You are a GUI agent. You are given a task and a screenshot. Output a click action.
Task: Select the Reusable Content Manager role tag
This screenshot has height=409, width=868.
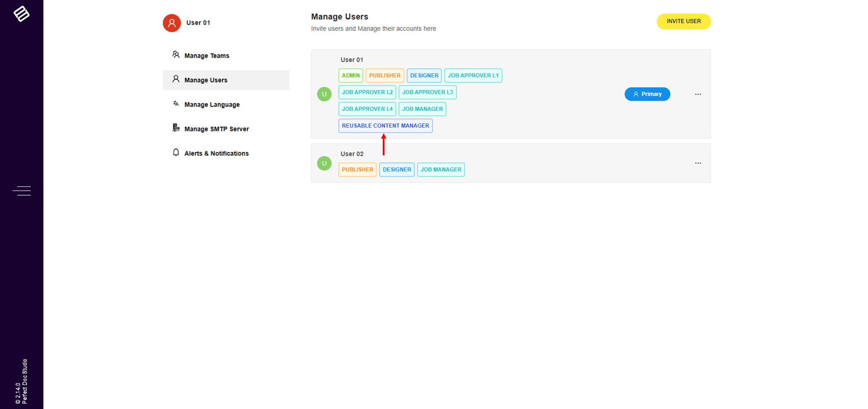(x=385, y=126)
